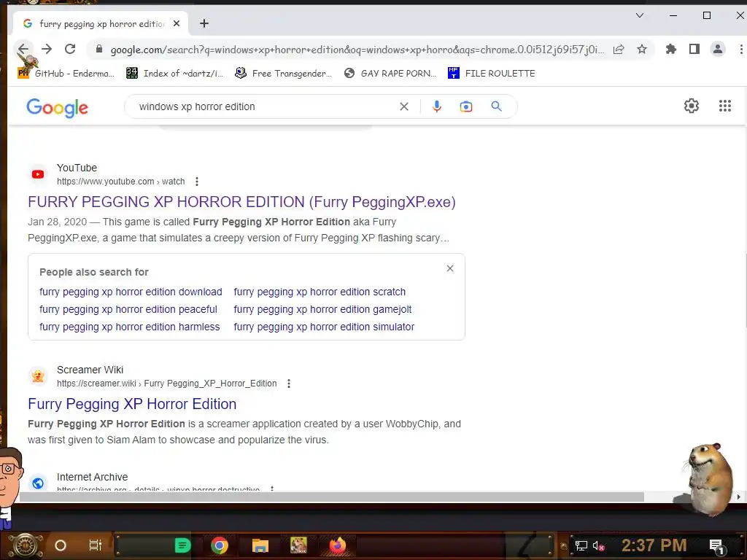
Task: Click the Internet Archive site name
Action: (92, 477)
